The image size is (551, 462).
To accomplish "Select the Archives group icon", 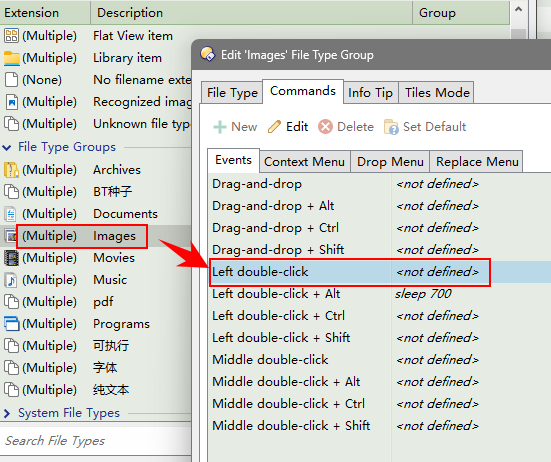I will click(11, 170).
